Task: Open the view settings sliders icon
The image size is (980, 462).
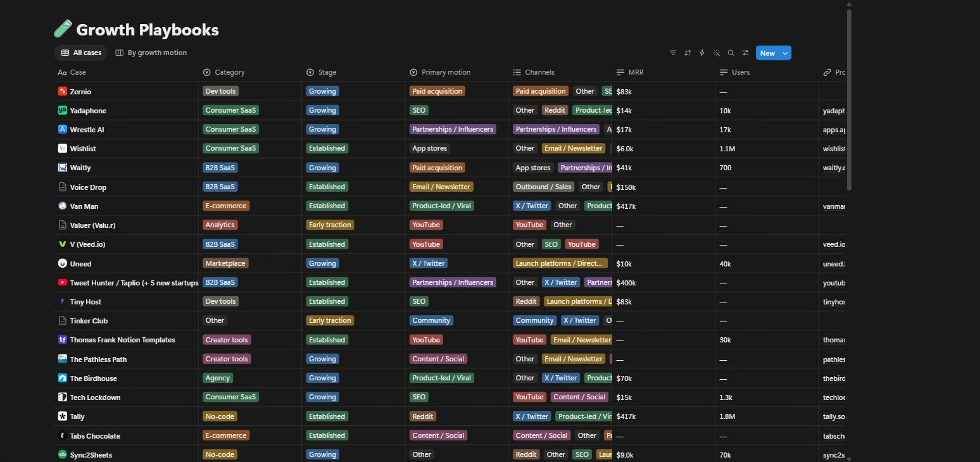Action: pos(746,53)
